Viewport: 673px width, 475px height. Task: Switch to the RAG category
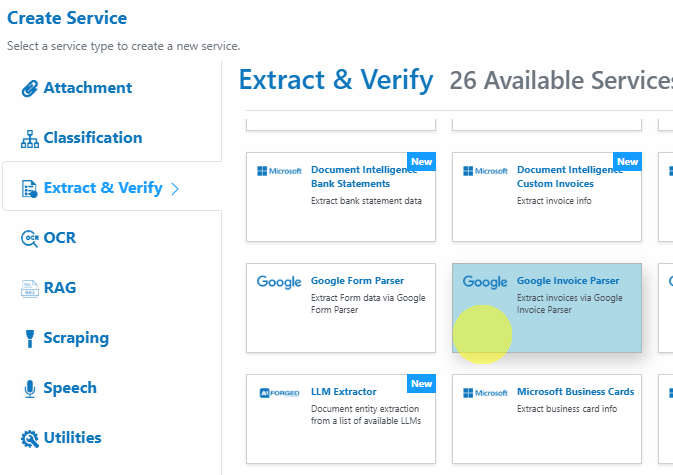60,287
